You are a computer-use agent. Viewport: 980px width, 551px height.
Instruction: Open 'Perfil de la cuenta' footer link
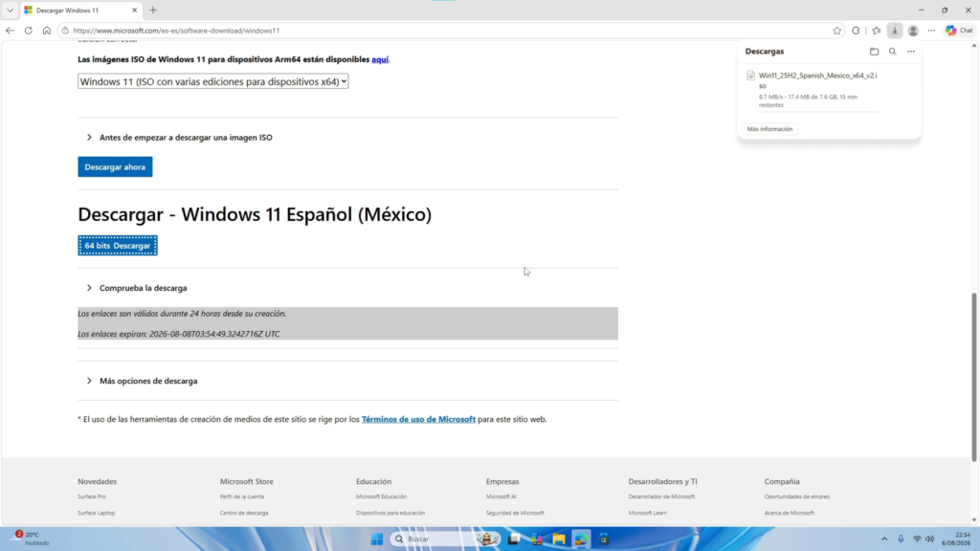pyautogui.click(x=242, y=496)
